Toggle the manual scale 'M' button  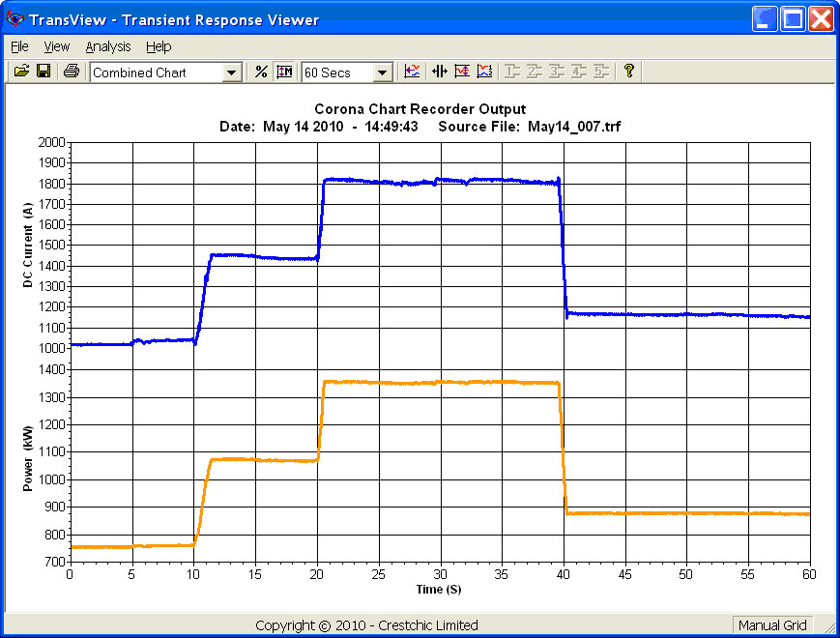[284, 72]
